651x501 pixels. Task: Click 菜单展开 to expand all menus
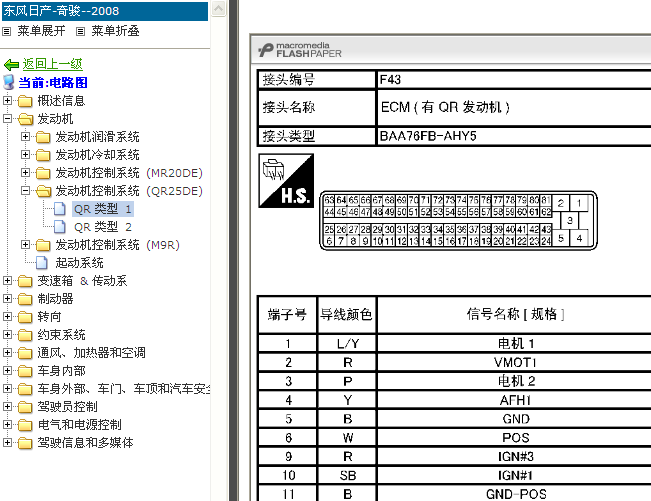41,31
